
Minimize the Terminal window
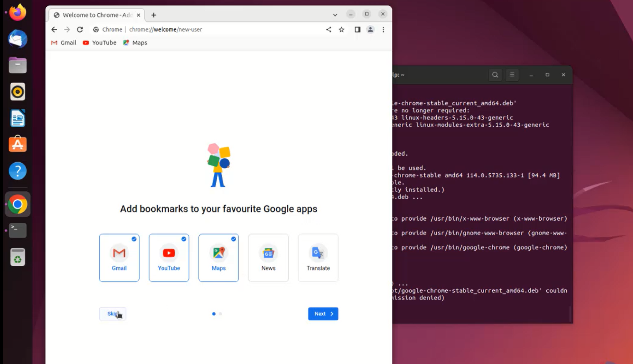point(531,75)
